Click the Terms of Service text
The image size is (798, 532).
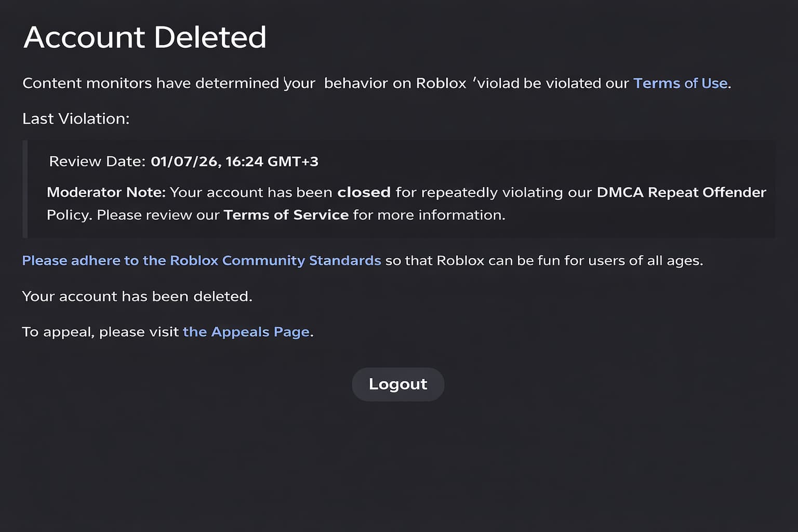(x=285, y=215)
